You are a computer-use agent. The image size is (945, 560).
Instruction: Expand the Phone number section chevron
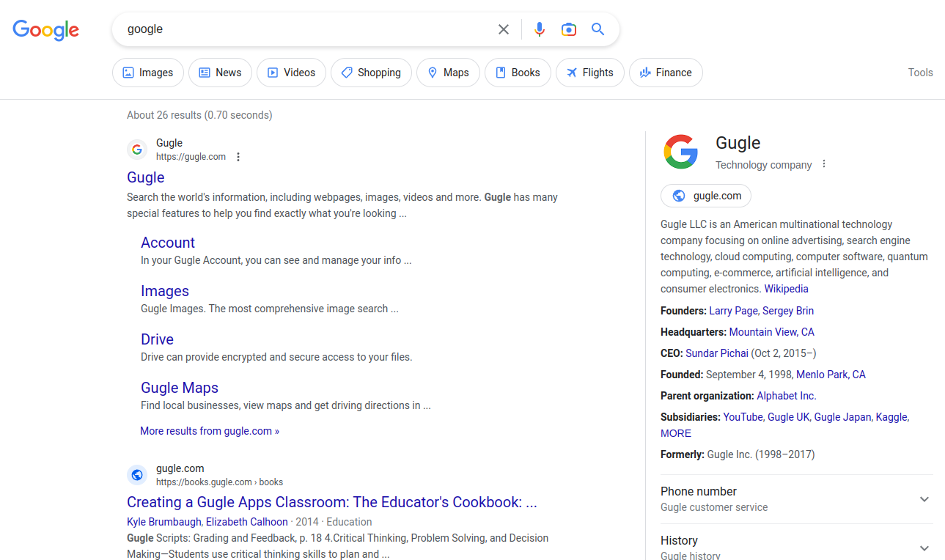coord(924,499)
